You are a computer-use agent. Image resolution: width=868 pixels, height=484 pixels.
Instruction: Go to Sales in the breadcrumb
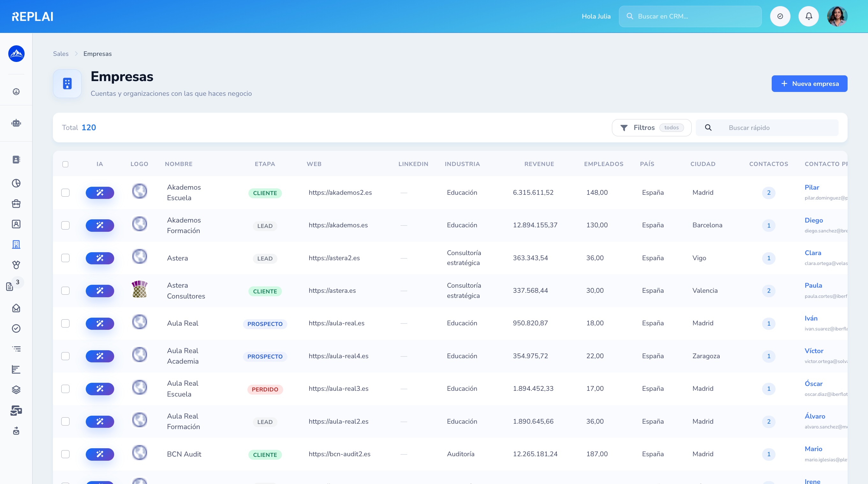point(61,54)
